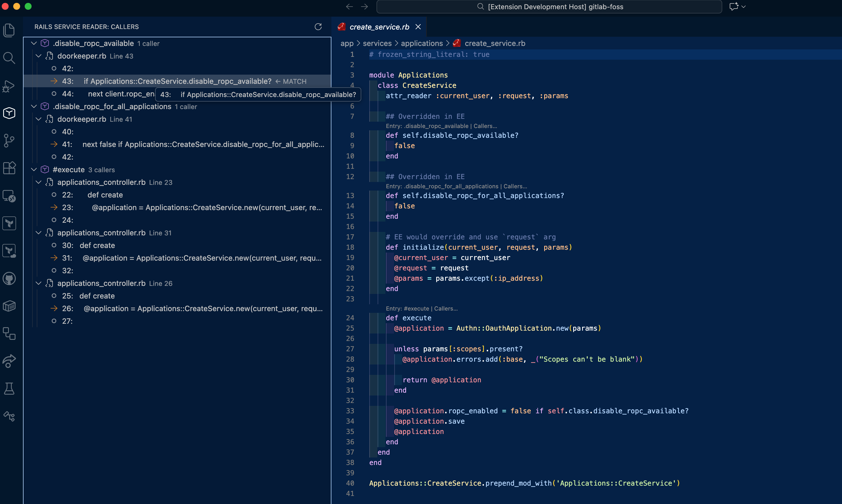Open the Extensions view
842x504 pixels.
[x=9, y=168]
